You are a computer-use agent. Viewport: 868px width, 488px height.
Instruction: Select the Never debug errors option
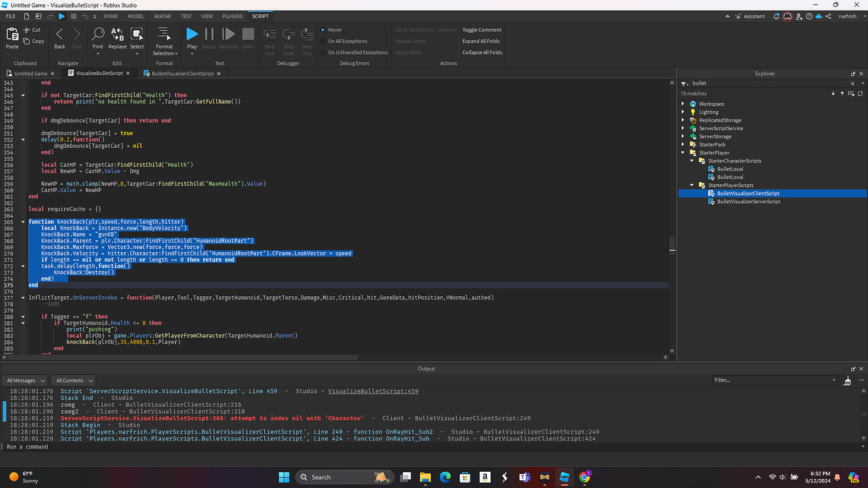point(332,30)
